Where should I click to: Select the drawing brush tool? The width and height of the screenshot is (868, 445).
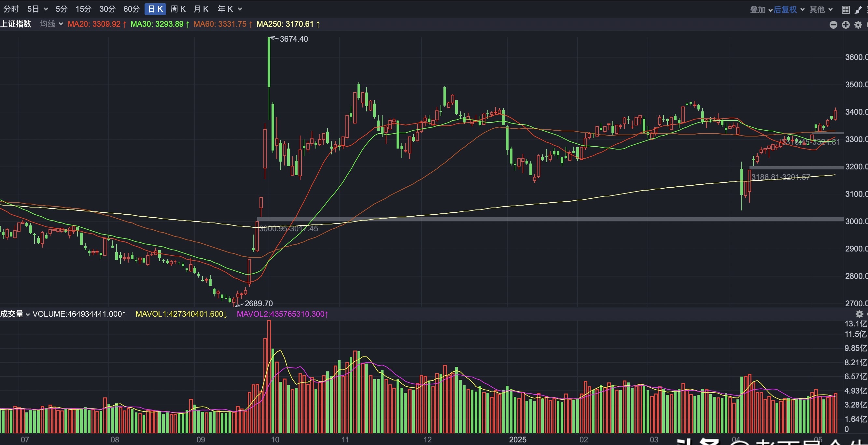pos(858,10)
